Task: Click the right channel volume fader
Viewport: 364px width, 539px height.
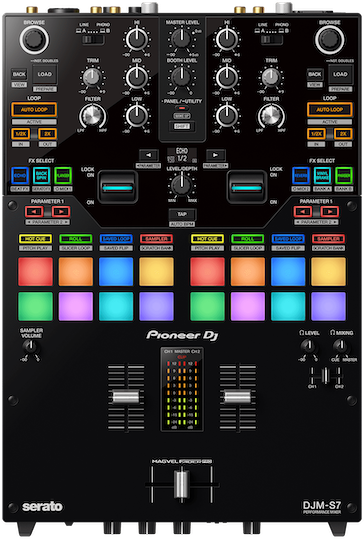Action: (238, 396)
